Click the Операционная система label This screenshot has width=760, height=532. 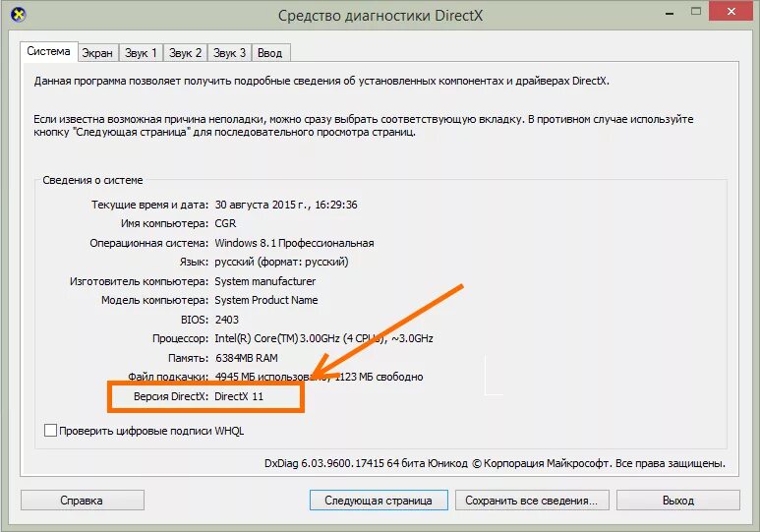[148, 243]
